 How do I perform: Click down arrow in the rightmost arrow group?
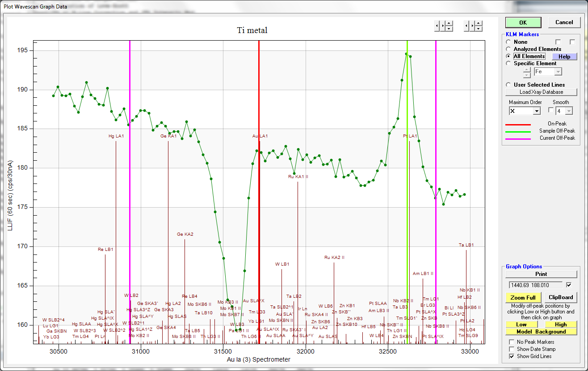pos(479,29)
